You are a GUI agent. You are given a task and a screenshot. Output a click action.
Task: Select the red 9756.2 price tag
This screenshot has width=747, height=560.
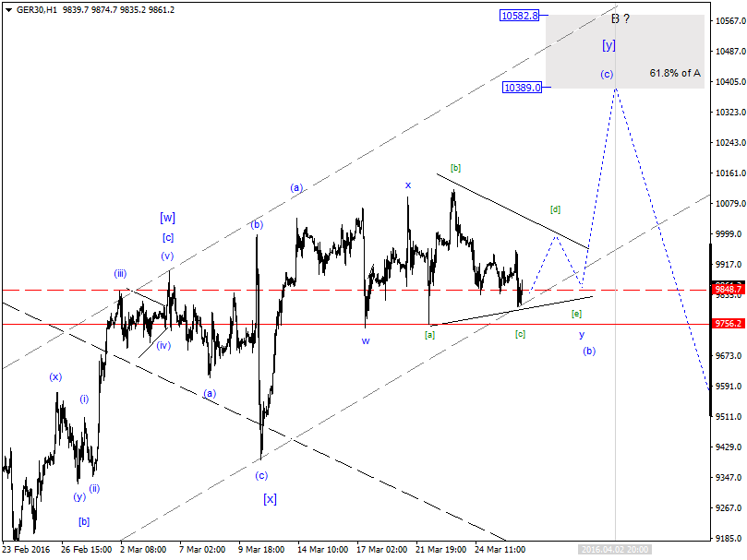coord(729,322)
